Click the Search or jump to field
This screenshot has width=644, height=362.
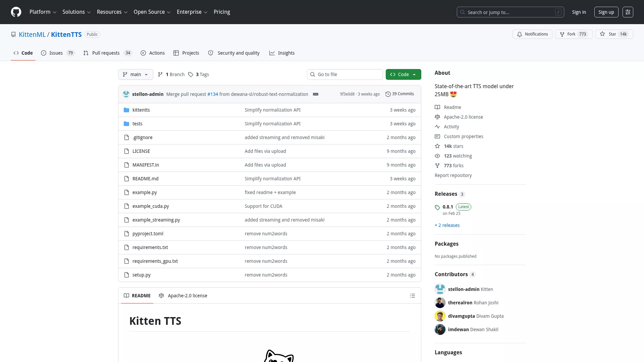tap(510, 12)
